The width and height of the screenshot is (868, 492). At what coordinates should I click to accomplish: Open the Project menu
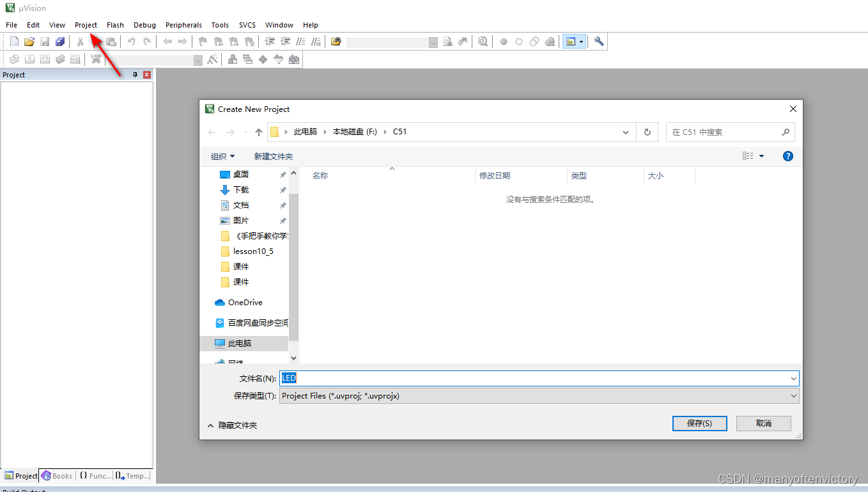click(86, 25)
